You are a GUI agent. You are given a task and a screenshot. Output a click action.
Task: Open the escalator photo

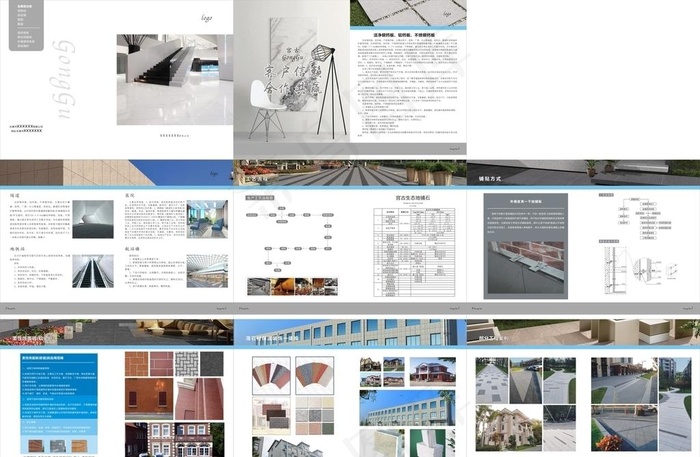point(93,271)
